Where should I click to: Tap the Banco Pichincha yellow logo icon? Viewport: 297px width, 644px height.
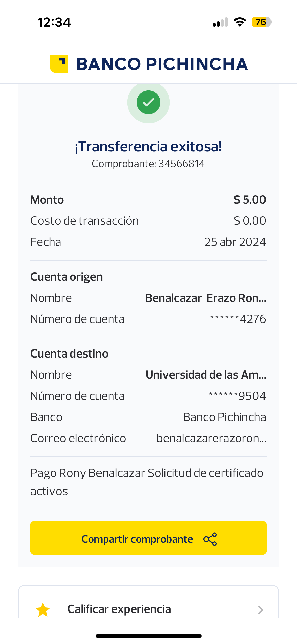coord(59,64)
